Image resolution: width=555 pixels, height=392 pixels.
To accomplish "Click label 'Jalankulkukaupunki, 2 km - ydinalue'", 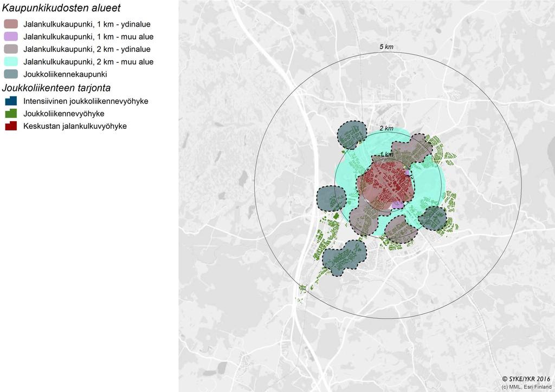I will click(87, 49).
